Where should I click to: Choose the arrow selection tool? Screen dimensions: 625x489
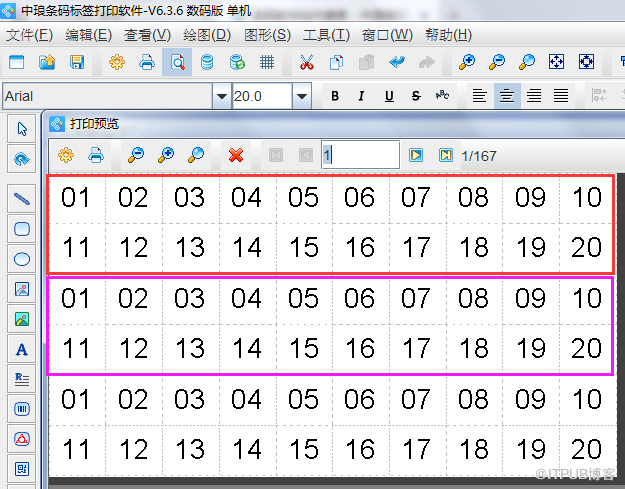pyautogui.click(x=22, y=129)
